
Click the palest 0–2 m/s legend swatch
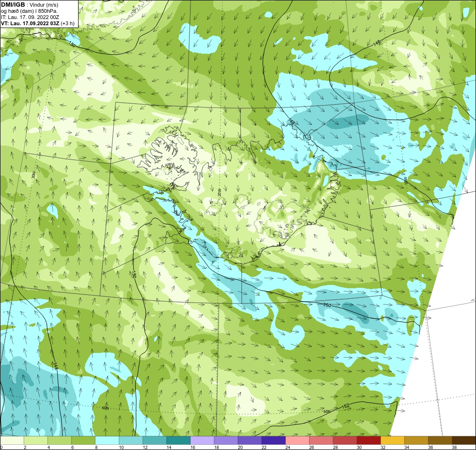tap(12, 440)
